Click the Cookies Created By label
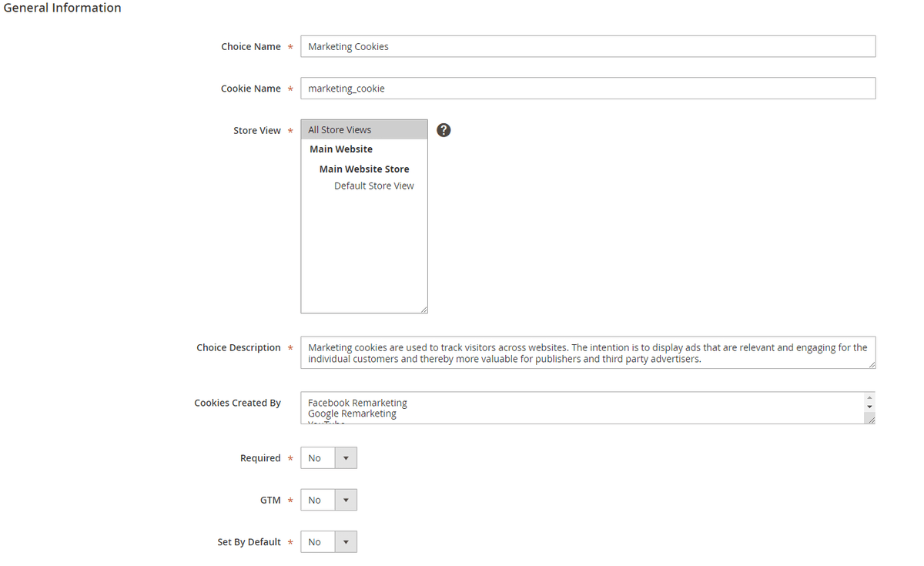 click(x=237, y=403)
